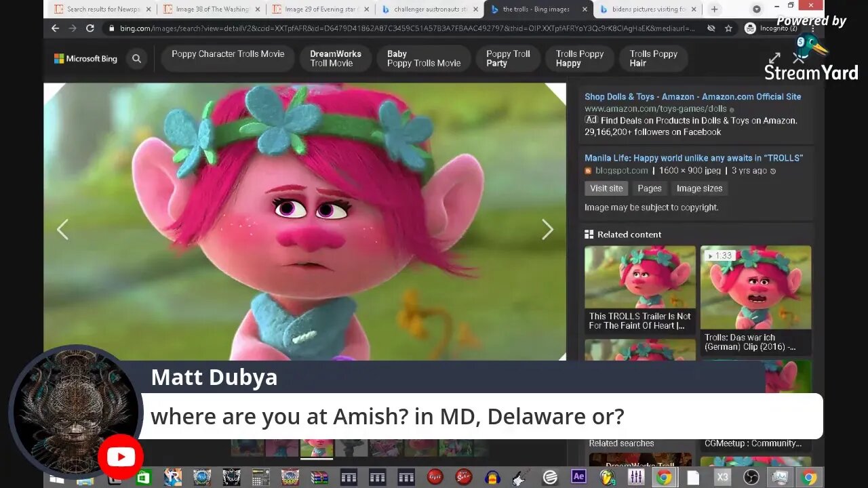Reload the page with the refresh icon

(x=90, y=28)
